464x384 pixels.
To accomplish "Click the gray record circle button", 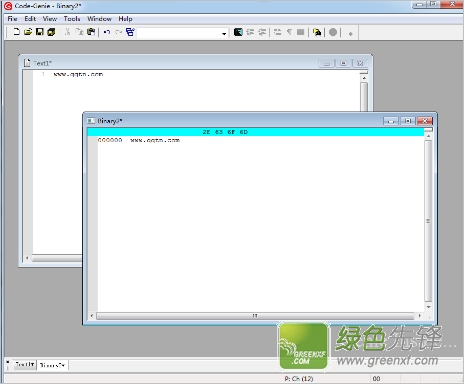I will click(333, 32).
